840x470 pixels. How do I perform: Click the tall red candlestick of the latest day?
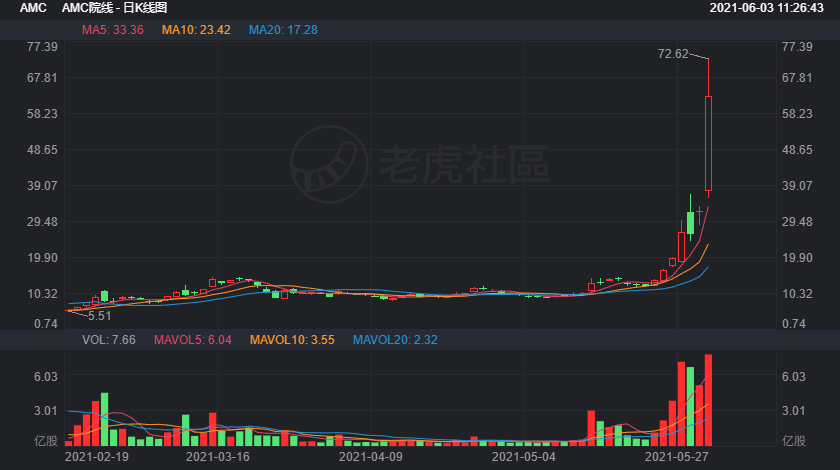pos(708,143)
